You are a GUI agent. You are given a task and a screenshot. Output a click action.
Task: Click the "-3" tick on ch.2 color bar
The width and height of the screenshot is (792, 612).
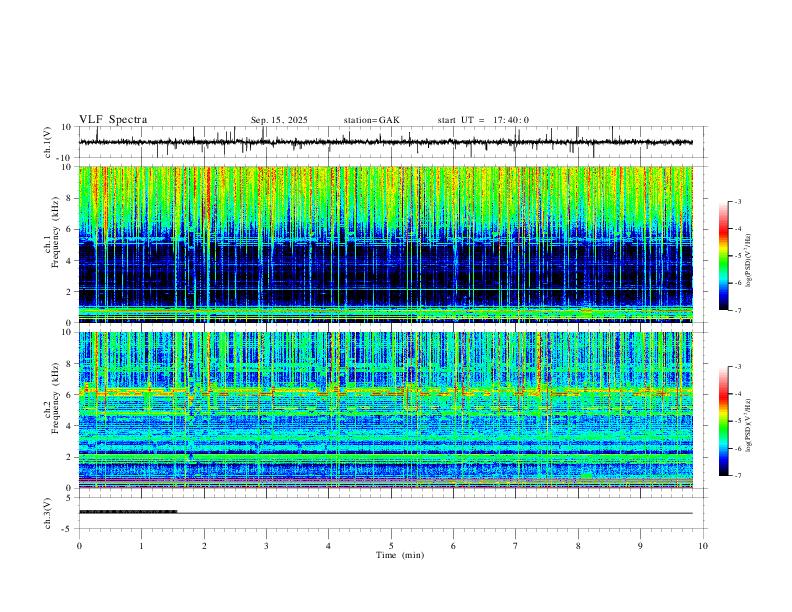point(738,367)
